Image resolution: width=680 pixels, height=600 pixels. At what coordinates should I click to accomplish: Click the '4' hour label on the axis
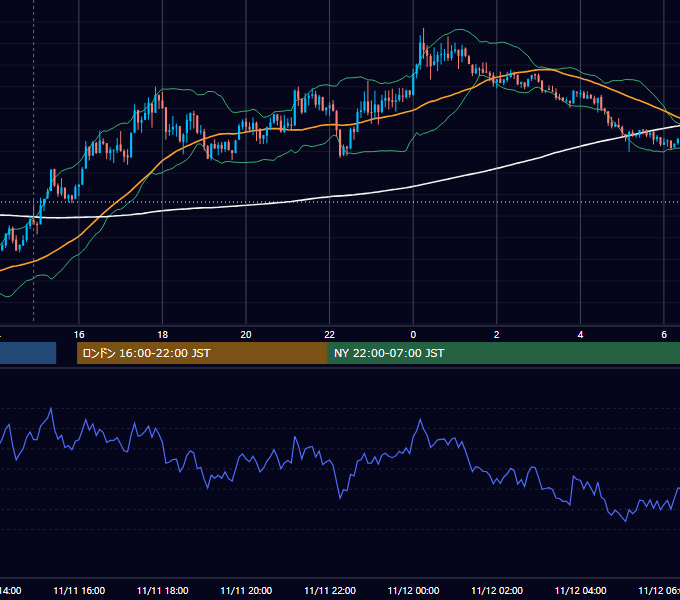point(580,335)
